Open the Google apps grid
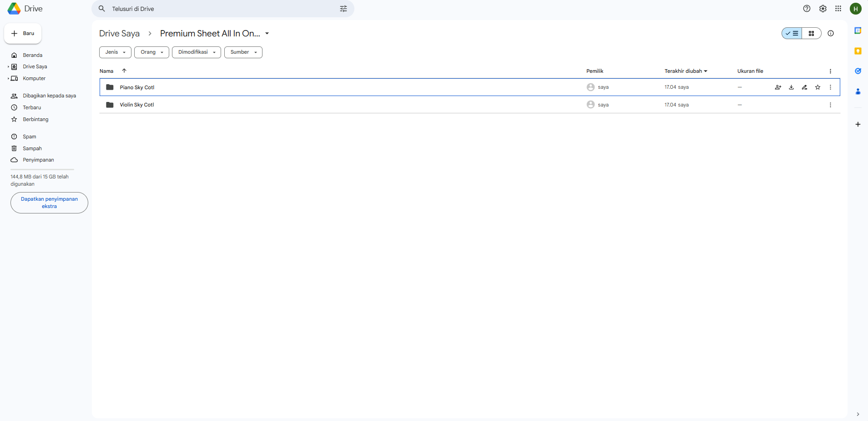Image resolution: width=868 pixels, height=421 pixels. [838, 9]
